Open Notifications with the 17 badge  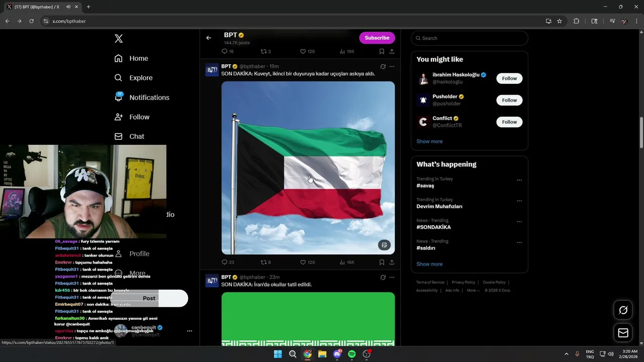141,97
